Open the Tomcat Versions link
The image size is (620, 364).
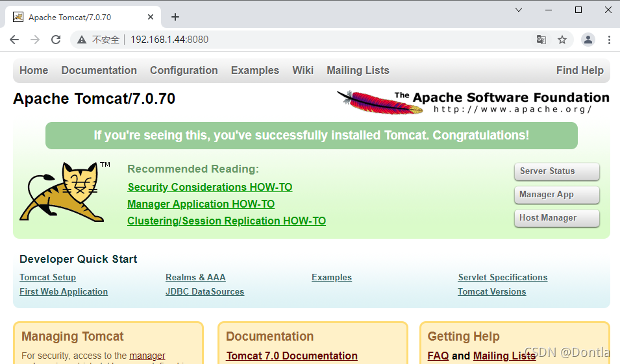click(492, 292)
